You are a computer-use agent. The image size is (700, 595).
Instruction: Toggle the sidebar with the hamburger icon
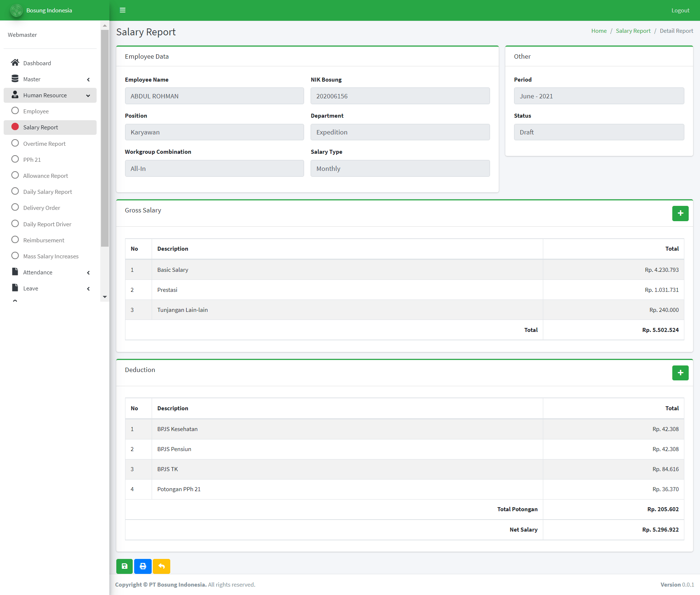click(122, 10)
